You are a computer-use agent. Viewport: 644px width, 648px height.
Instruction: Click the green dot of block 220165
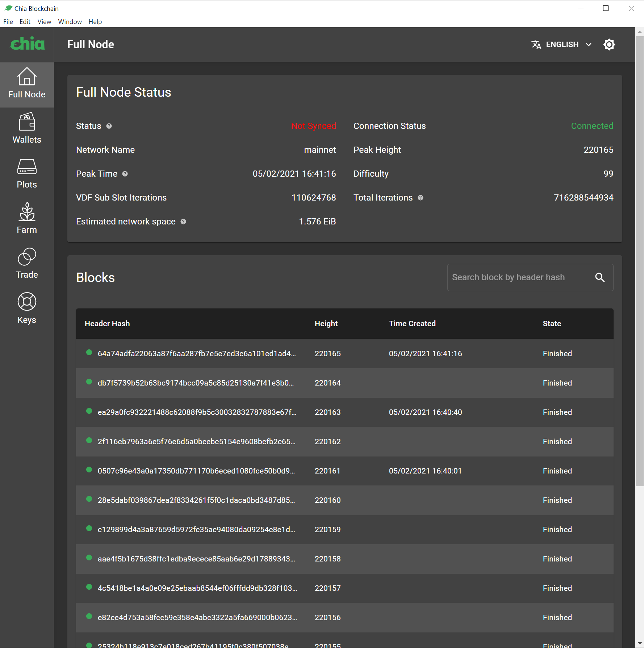tap(89, 353)
